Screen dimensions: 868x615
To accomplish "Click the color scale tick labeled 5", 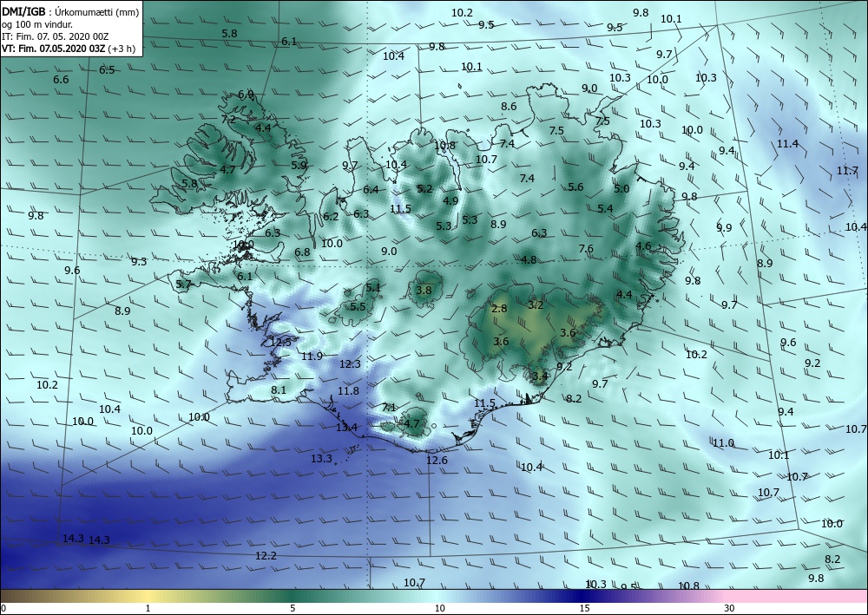I will point(293,608).
